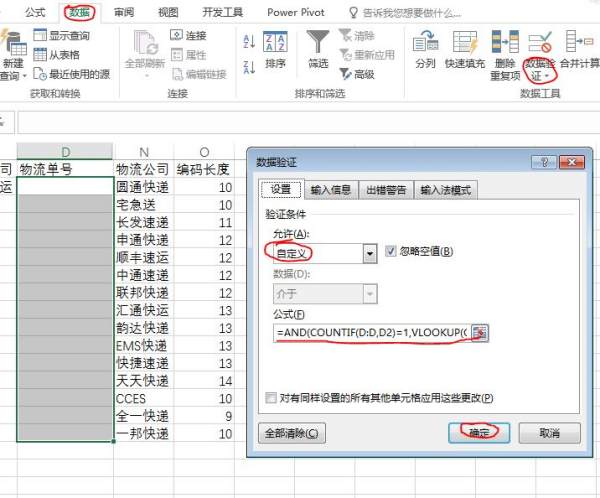Open 最近使用的源
This screenshot has height=498, width=600.
[72, 73]
